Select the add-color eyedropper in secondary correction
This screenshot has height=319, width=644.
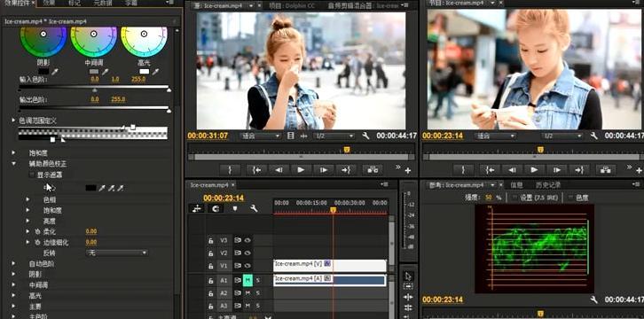[111, 188]
